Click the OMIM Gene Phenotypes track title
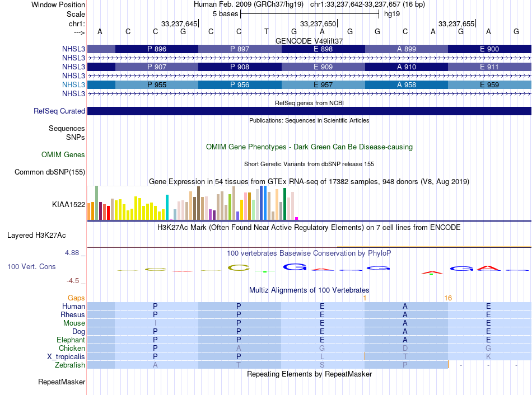Screen dimensions: 532x395 click(x=310, y=147)
